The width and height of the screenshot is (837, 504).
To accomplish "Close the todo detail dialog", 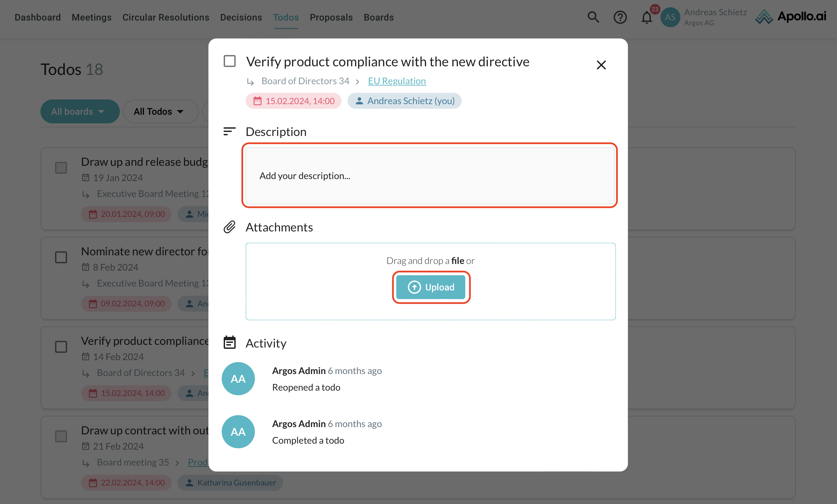I will [601, 65].
